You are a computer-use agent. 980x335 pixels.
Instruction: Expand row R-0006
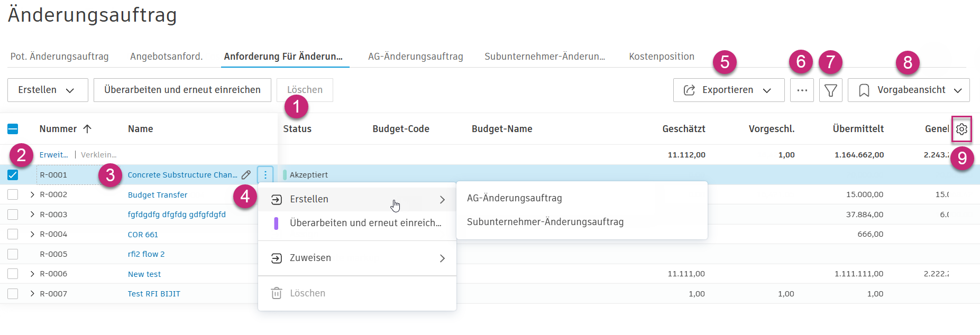coord(32,274)
